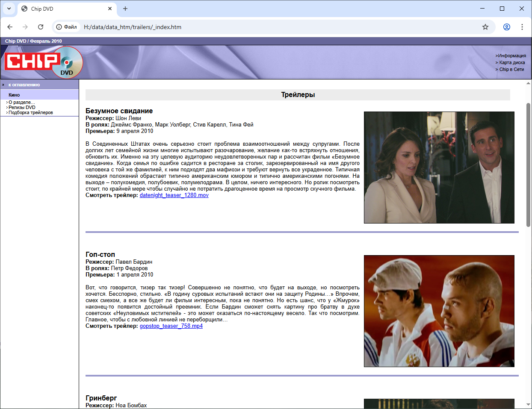Close the Chip DVD tab

[x=110, y=9]
